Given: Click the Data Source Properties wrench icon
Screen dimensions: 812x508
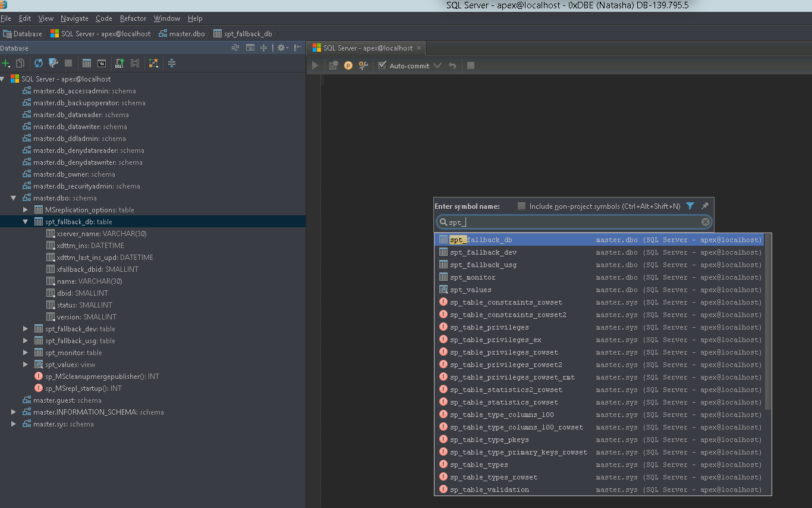Looking at the screenshot, I should 53,63.
